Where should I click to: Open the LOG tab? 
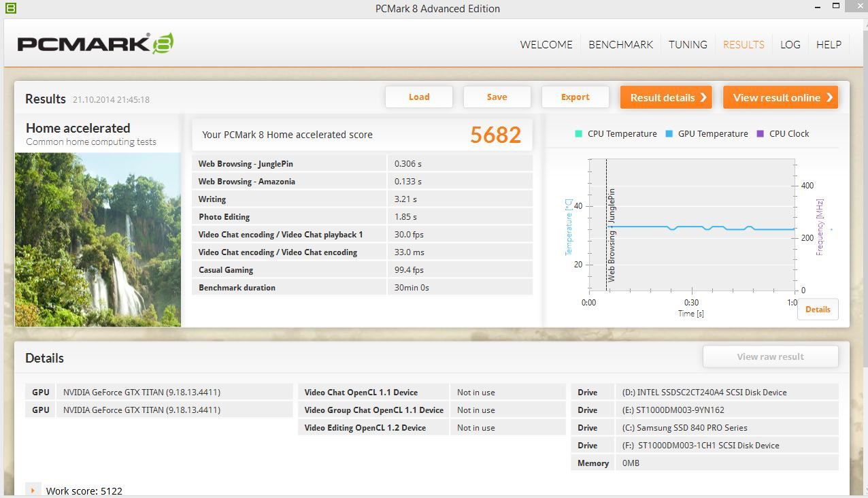[x=790, y=44]
